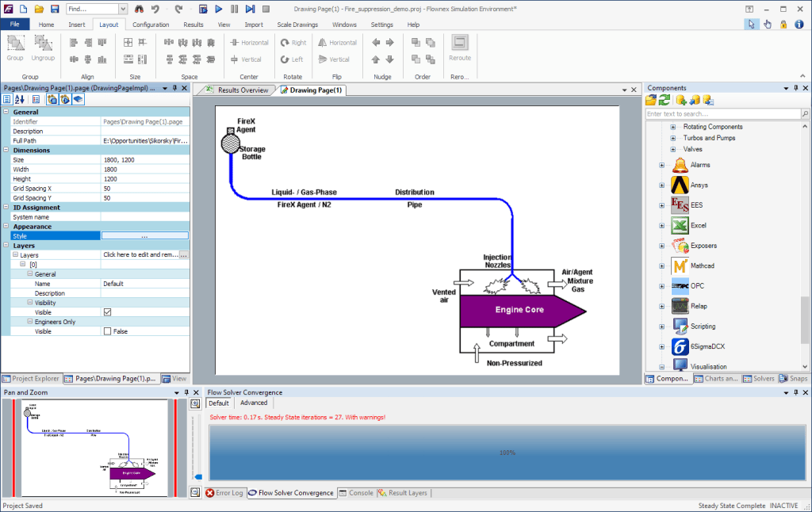Select the OPC component icon
The width and height of the screenshot is (812, 512).
click(x=680, y=286)
